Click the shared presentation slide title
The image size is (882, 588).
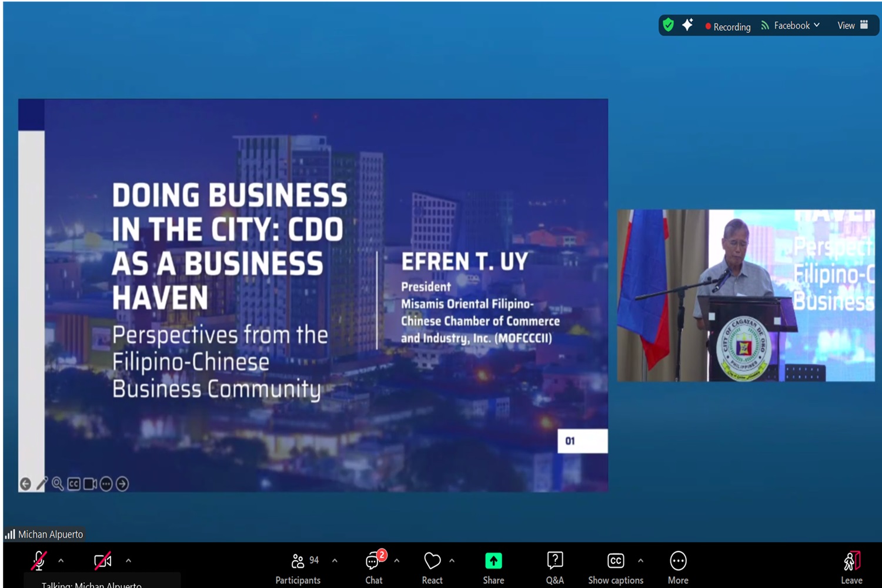(229, 246)
